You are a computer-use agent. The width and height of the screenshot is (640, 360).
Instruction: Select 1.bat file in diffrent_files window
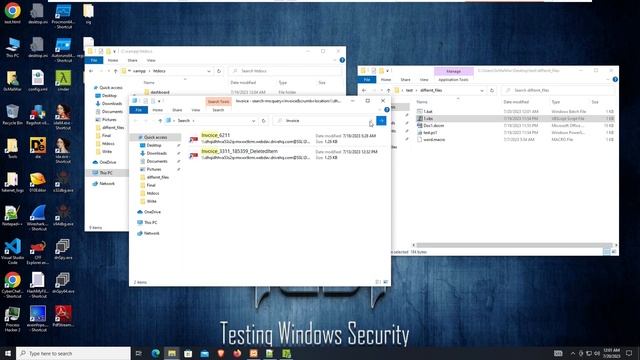tap(427, 111)
